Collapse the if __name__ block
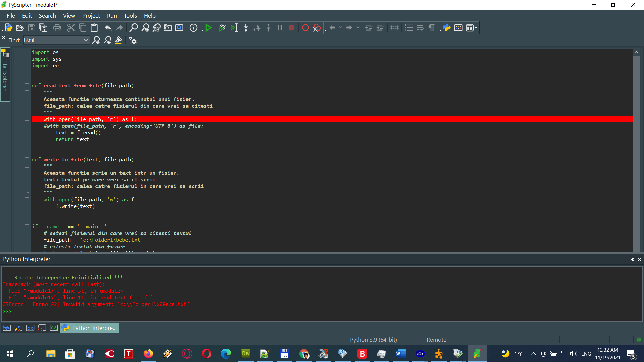This screenshot has height=362, width=644. (x=27, y=226)
